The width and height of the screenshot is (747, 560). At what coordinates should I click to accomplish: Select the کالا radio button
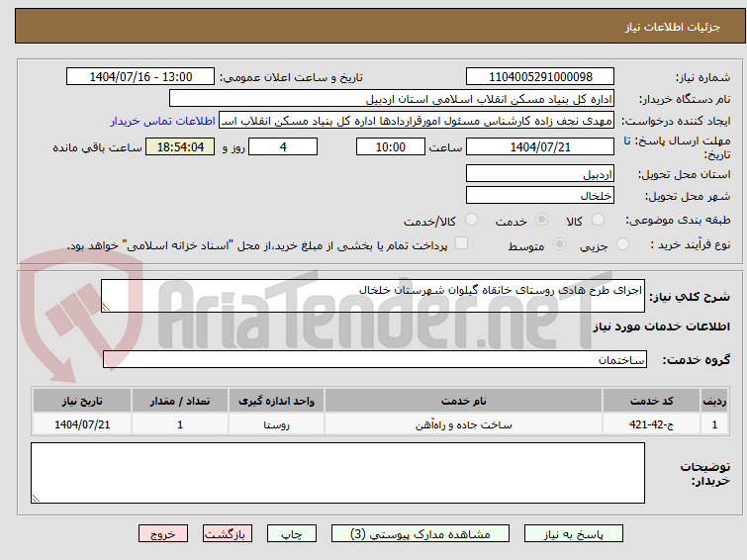pyautogui.click(x=598, y=220)
